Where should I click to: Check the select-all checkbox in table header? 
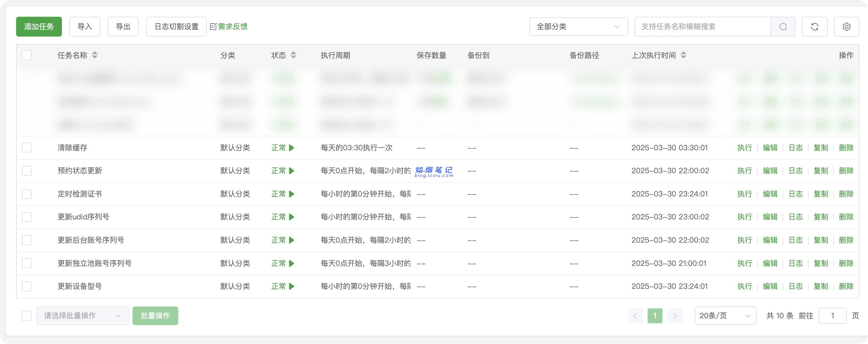pyautogui.click(x=27, y=55)
